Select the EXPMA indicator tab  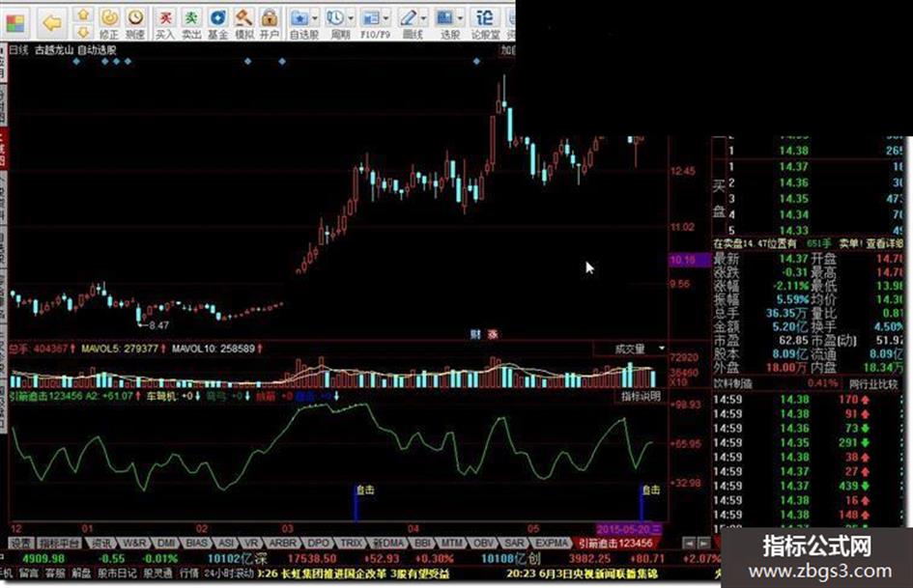pyautogui.click(x=551, y=544)
